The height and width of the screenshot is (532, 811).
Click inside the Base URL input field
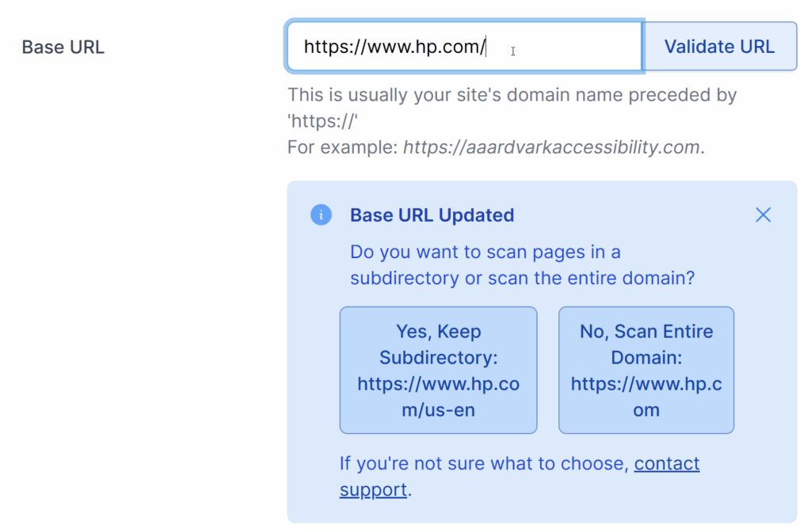click(464, 46)
